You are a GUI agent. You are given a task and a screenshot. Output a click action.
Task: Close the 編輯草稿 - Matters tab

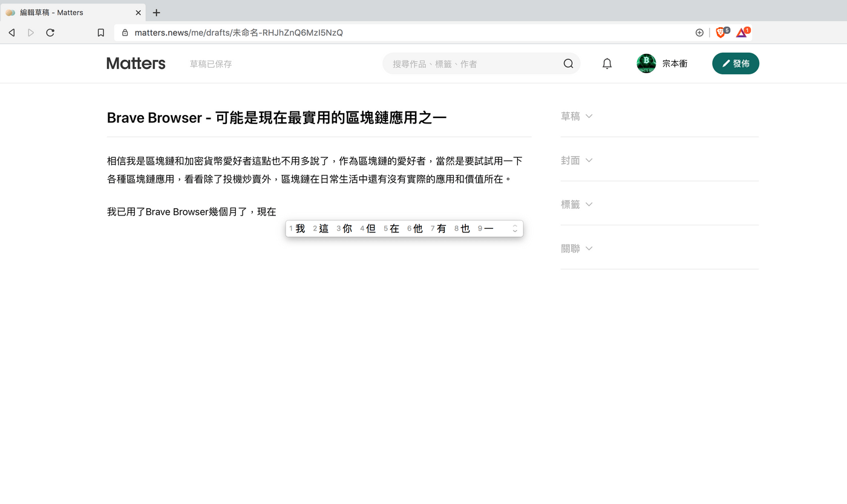click(138, 12)
